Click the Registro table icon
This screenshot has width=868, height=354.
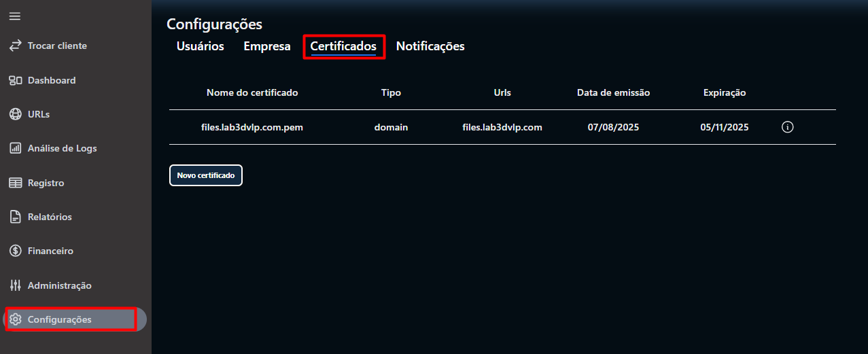(15, 183)
